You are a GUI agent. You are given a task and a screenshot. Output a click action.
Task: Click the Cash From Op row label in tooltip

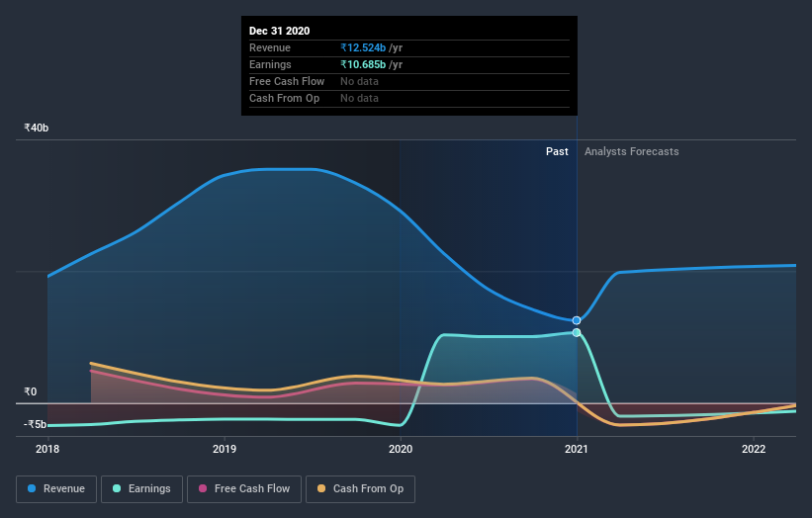coord(284,98)
